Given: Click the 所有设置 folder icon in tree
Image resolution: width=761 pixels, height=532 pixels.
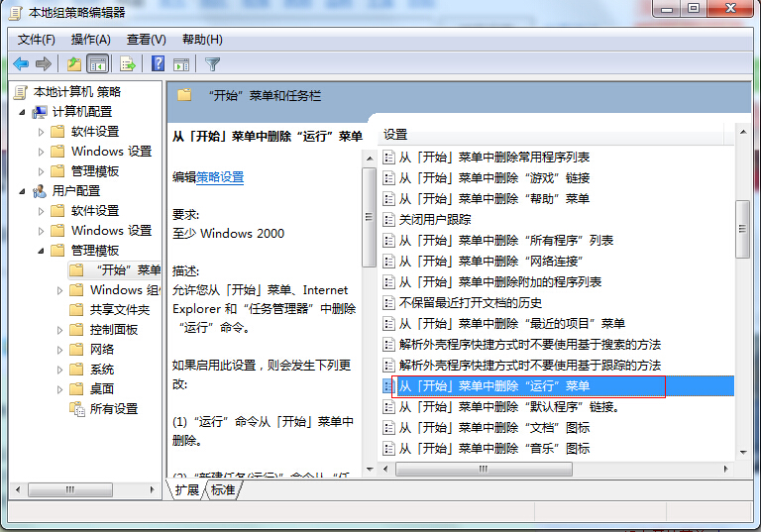Looking at the screenshot, I should pyautogui.click(x=77, y=408).
